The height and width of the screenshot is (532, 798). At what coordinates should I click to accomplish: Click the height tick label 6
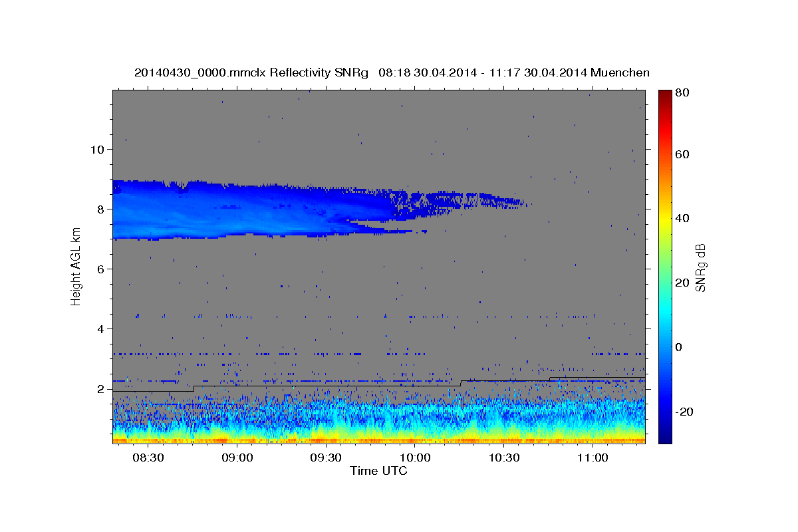tap(100, 269)
